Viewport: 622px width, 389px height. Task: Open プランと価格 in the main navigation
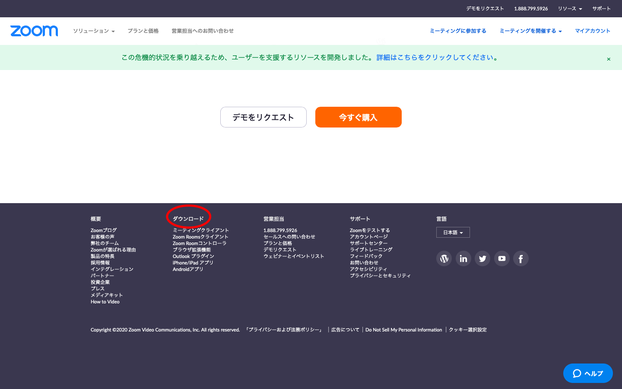click(x=143, y=31)
